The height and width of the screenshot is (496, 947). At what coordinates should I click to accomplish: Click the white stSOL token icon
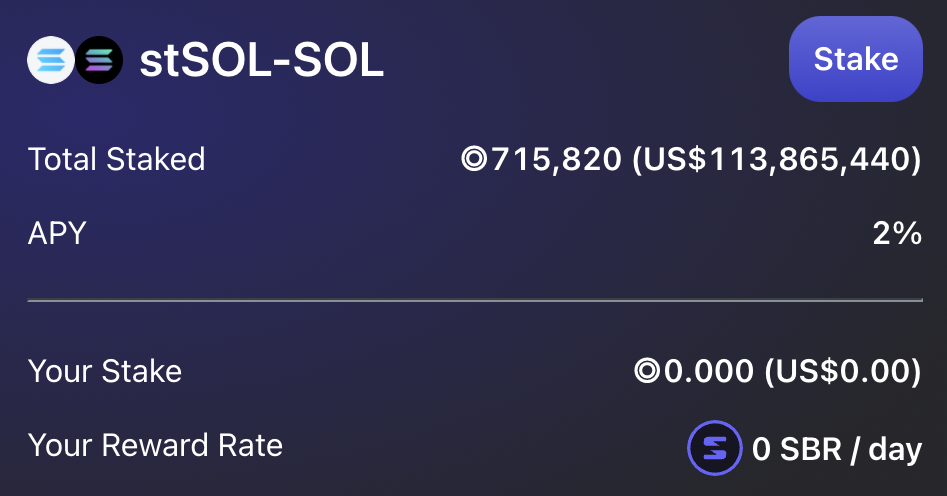click(48, 60)
